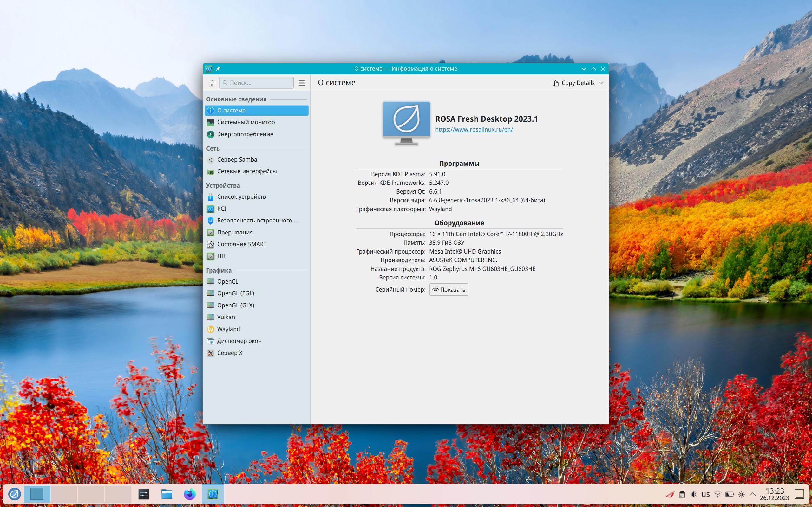Toggle the show desktop button on the panel

tap(799, 494)
